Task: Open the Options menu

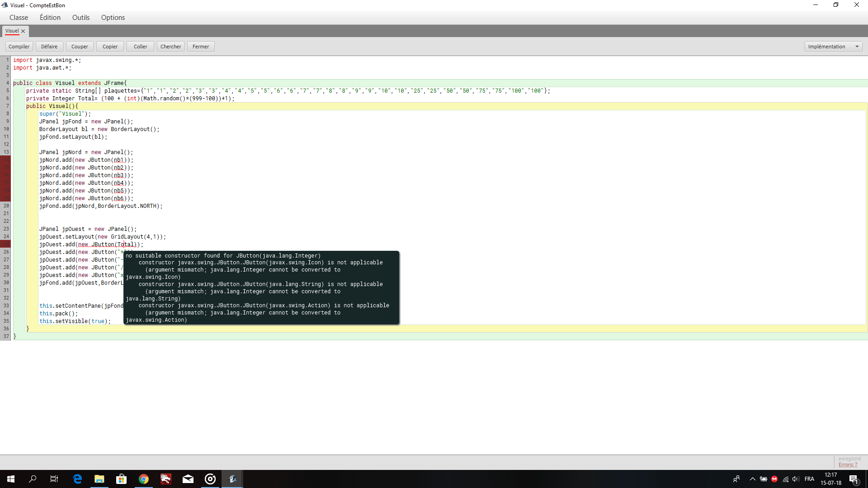Action: pyautogui.click(x=113, y=17)
